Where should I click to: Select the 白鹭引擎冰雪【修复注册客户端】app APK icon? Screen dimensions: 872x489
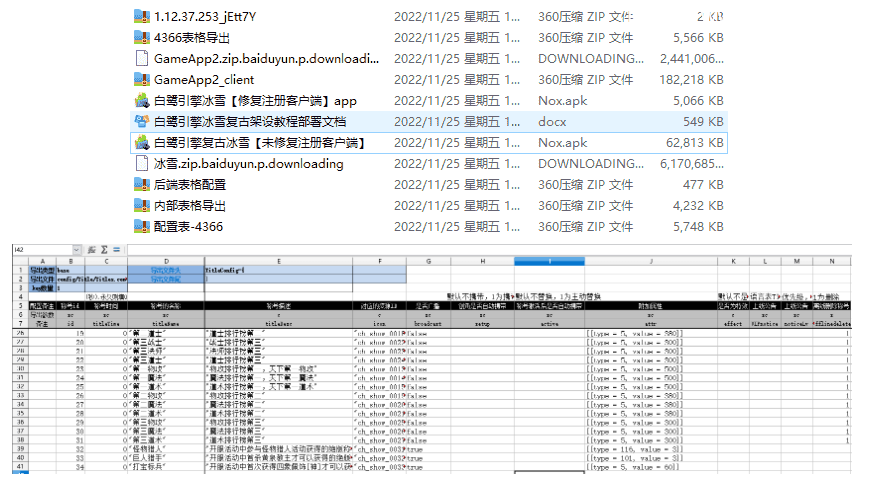click(x=142, y=101)
